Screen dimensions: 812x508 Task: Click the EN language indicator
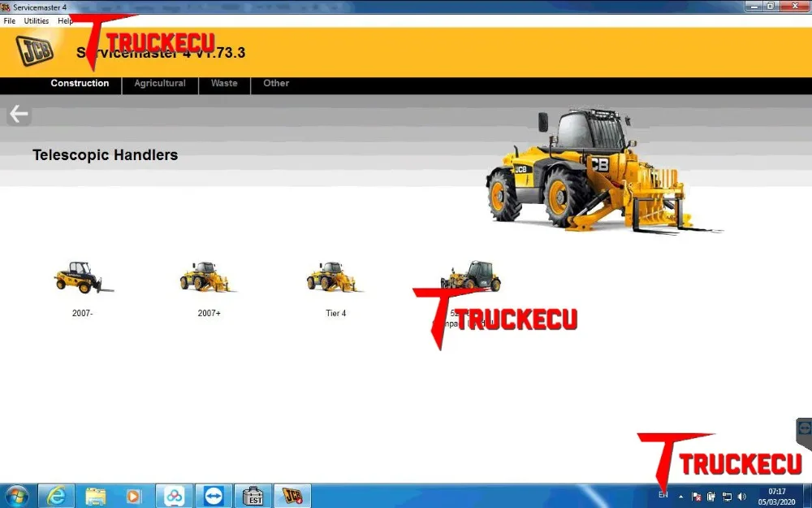pos(663,496)
